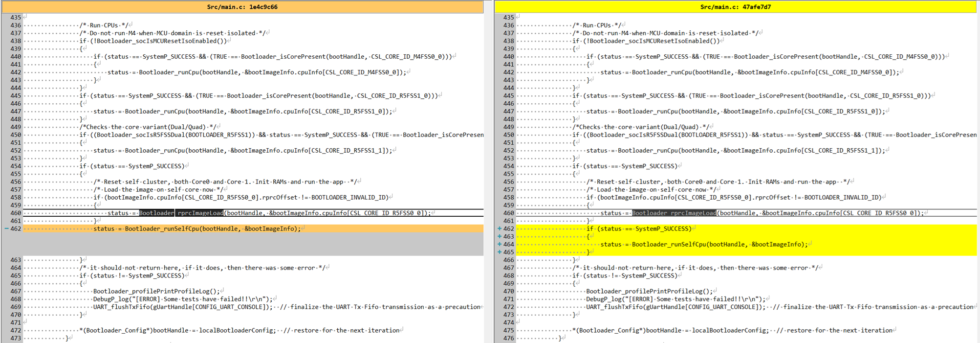Viewport: 980px width, 343px height.
Task: Click added closing brace on right line 465
Action: (x=588, y=252)
